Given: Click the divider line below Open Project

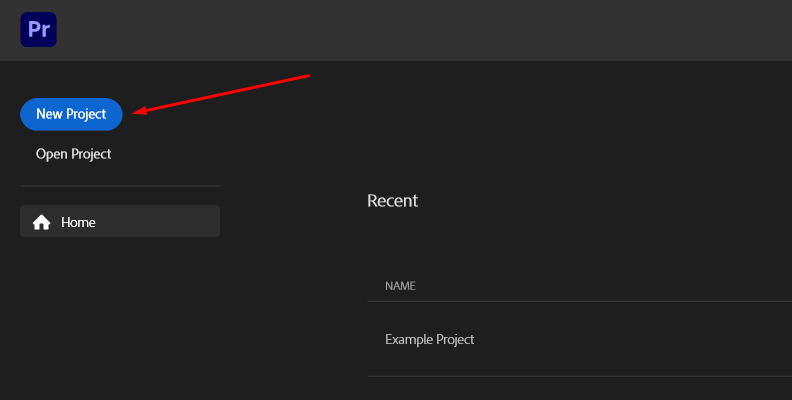Looking at the screenshot, I should point(120,186).
